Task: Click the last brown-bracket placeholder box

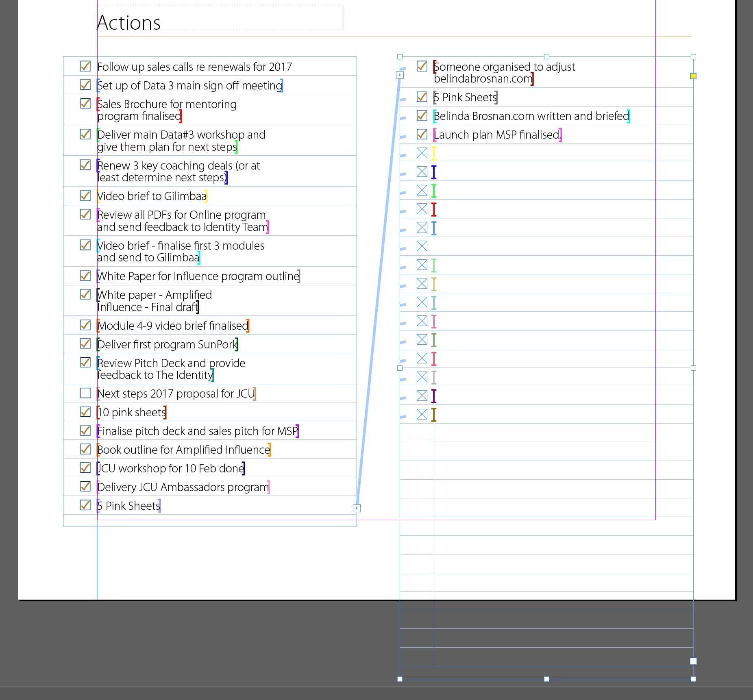Action: pyautogui.click(x=422, y=414)
